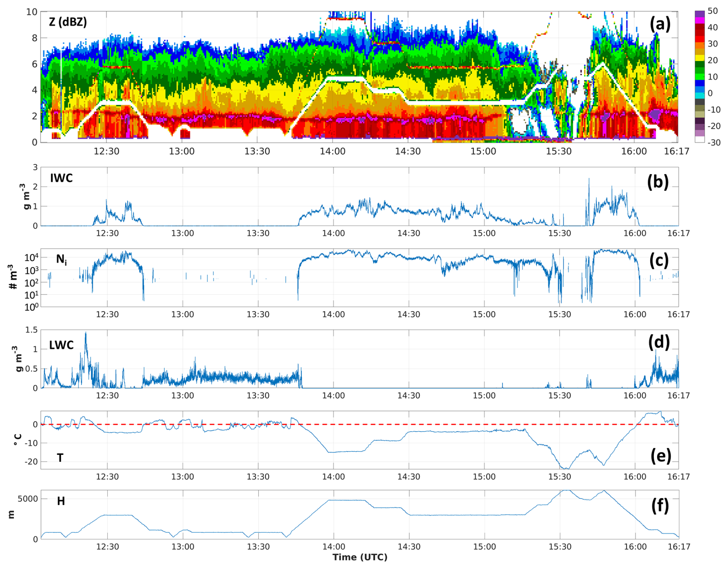Click the H label in altitude panel
This screenshot has width=728, height=569.
61,501
